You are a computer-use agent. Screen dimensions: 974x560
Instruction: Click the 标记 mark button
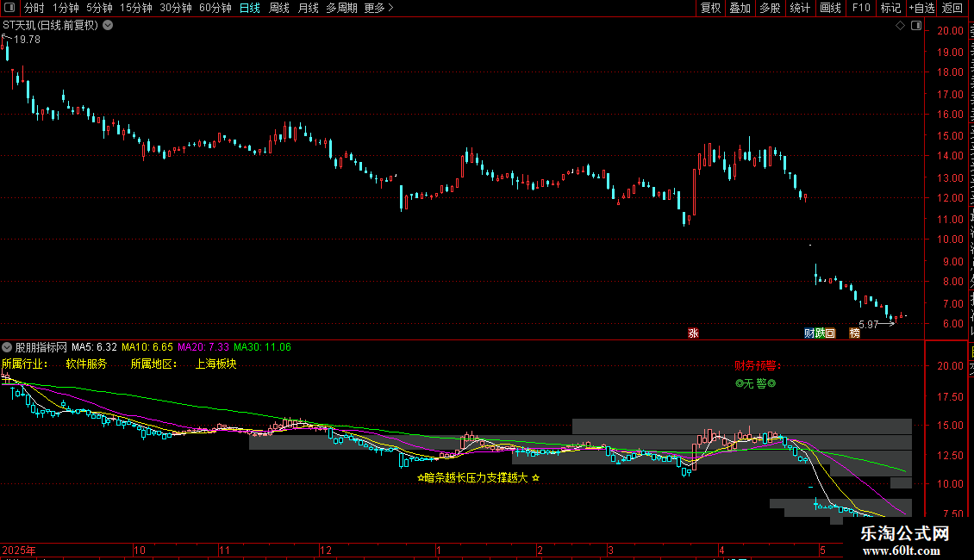tap(890, 8)
